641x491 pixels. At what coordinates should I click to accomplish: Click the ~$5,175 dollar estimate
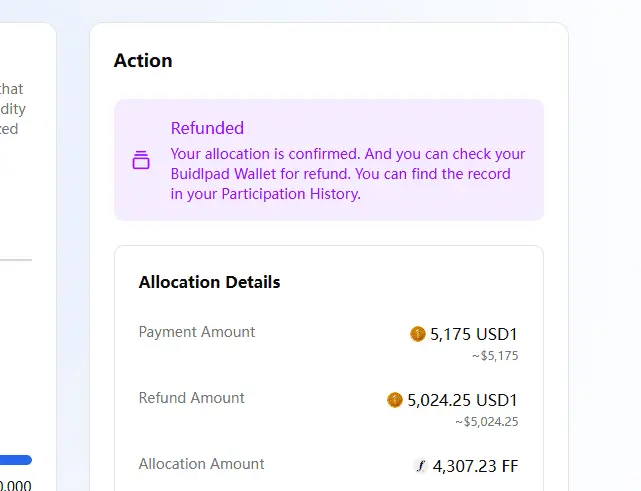(x=495, y=356)
